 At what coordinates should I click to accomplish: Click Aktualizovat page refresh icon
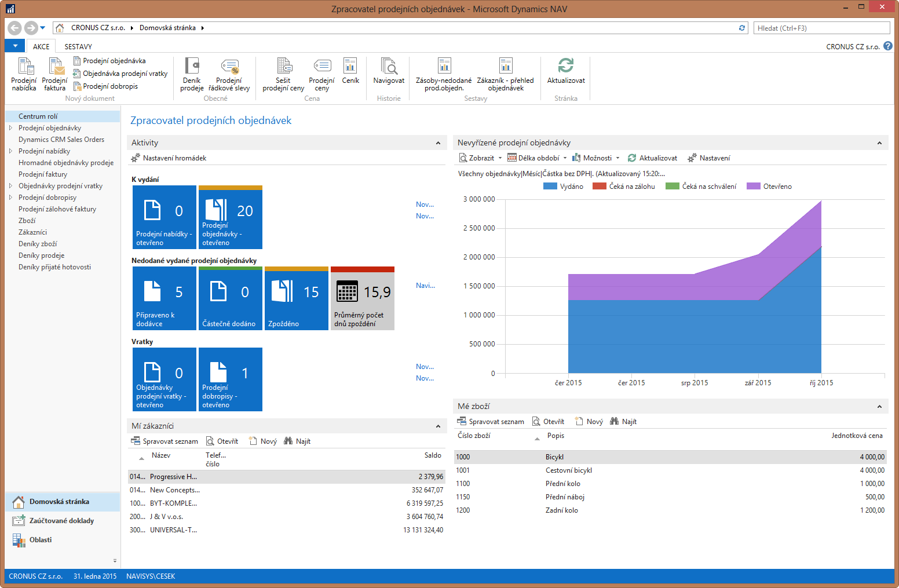(566, 71)
